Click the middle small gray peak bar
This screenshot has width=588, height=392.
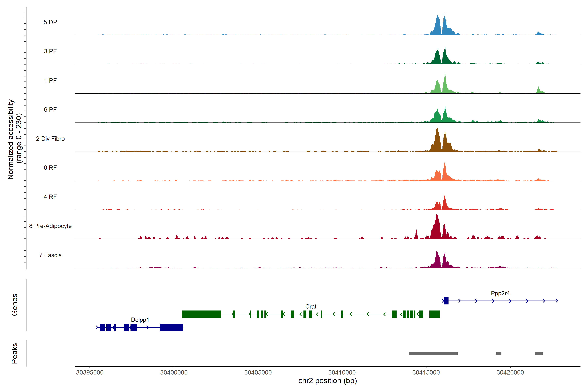click(x=499, y=353)
